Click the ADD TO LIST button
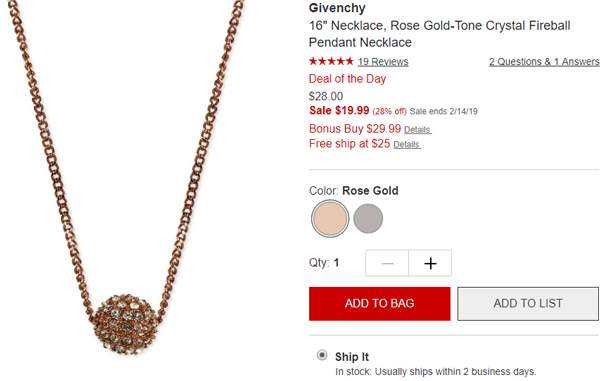602x381 pixels. pyautogui.click(x=528, y=303)
